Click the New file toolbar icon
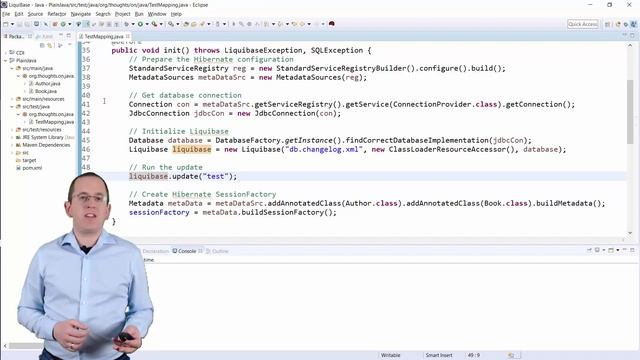Image resolution: width=640 pixels, height=360 pixels. coord(6,24)
